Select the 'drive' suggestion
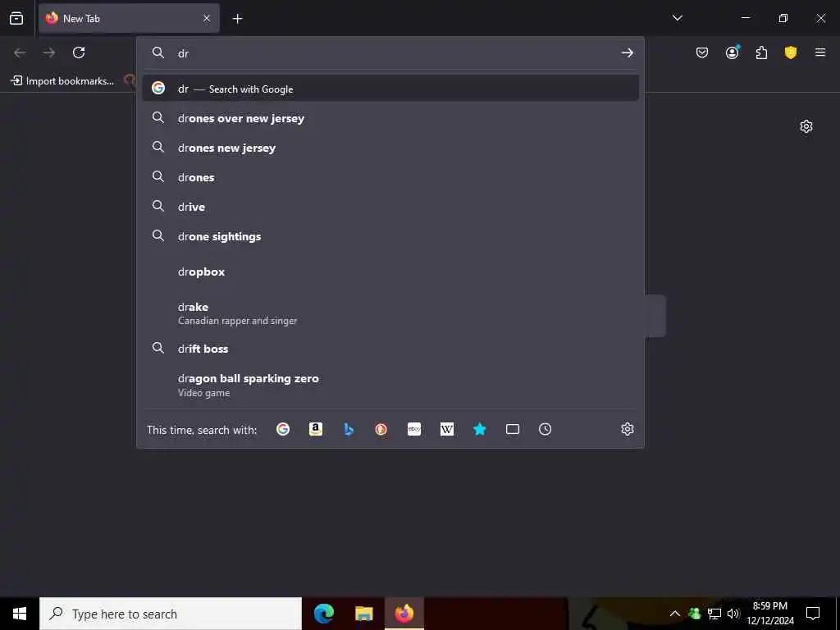The width and height of the screenshot is (840, 630). [x=390, y=207]
